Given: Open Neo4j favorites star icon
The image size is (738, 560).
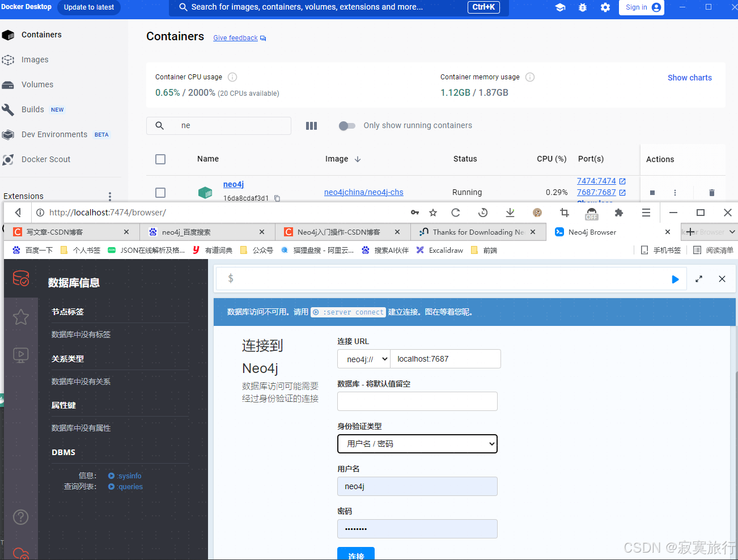Looking at the screenshot, I should click(x=21, y=317).
